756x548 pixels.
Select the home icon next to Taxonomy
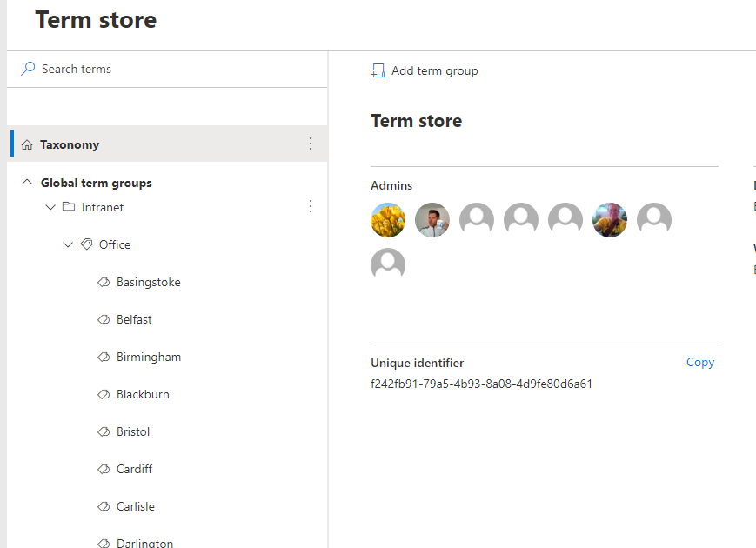[x=29, y=144]
